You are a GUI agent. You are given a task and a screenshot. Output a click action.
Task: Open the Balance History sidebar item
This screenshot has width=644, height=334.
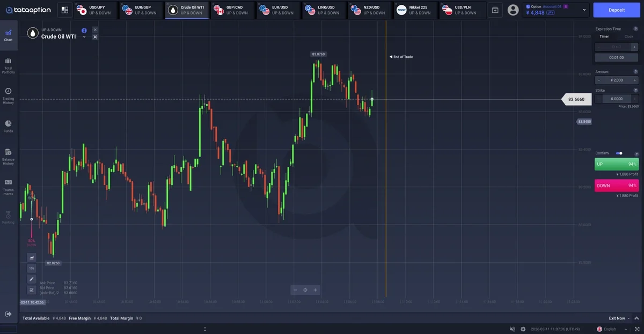tap(8, 157)
